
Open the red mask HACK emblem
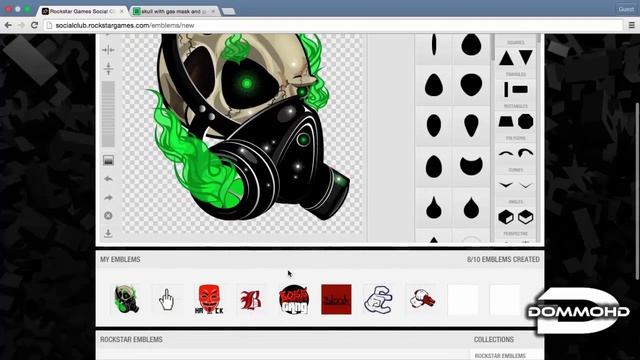[209, 299]
